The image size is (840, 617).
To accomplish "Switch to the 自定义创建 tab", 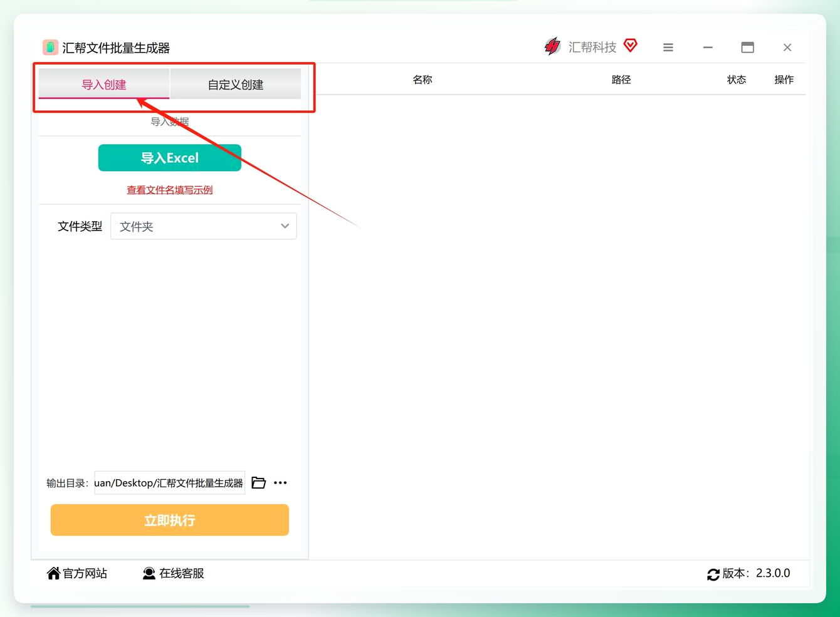I will (236, 84).
